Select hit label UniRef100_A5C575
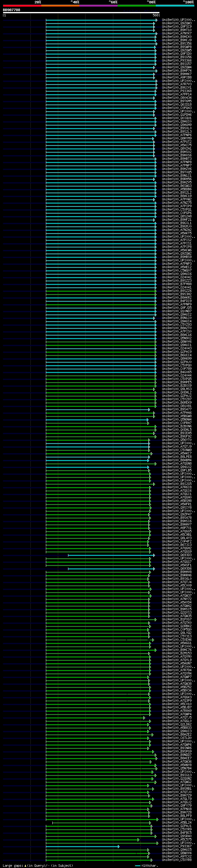The image size is (197, 868). tap(177, 839)
